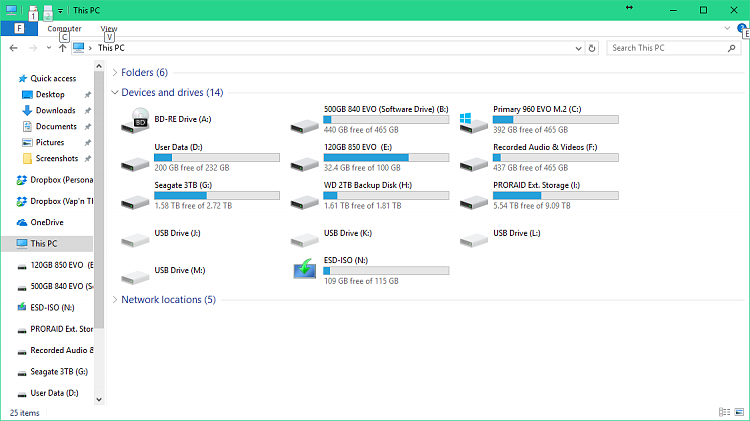Open the address bar history dropdown

pyautogui.click(x=578, y=48)
